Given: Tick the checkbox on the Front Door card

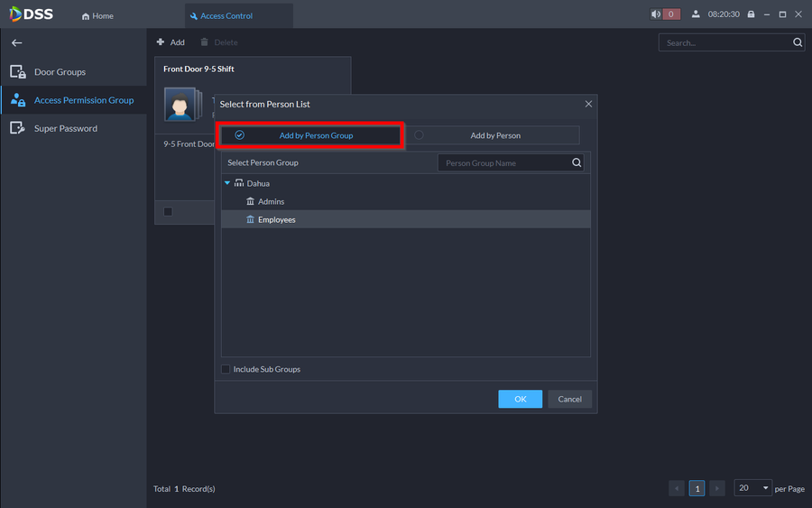Looking at the screenshot, I should coord(168,211).
